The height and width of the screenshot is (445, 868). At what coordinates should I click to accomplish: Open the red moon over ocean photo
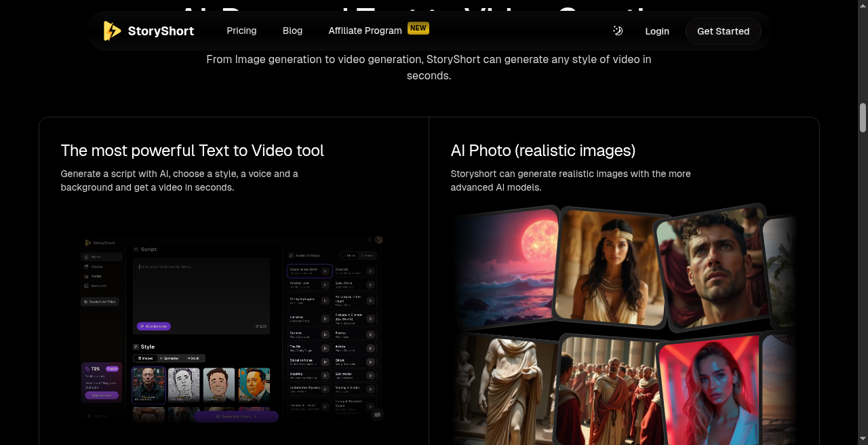pos(507,269)
